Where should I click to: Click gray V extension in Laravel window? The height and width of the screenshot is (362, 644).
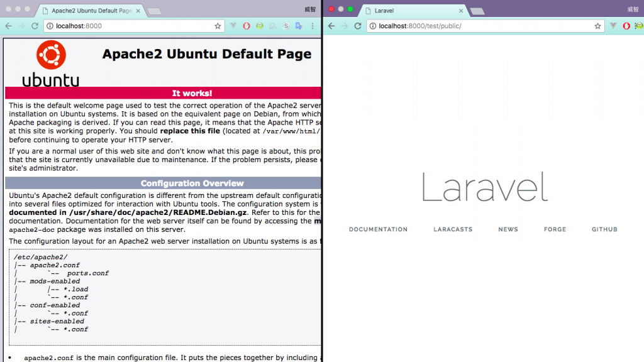click(x=613, y=26)
